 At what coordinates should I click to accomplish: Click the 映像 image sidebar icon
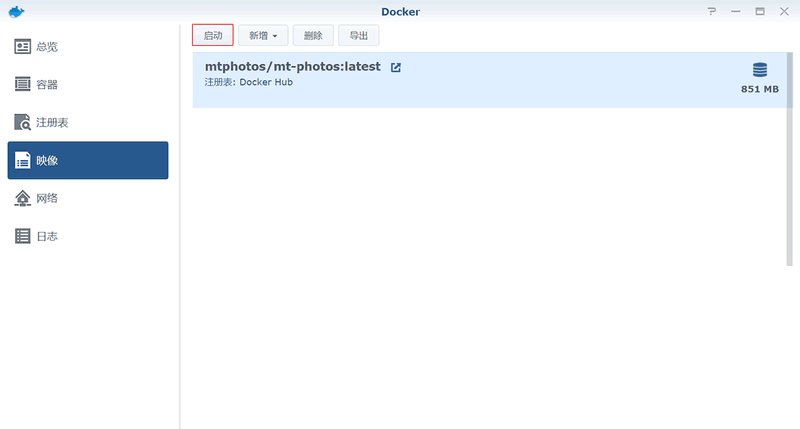tap(22, 160)
